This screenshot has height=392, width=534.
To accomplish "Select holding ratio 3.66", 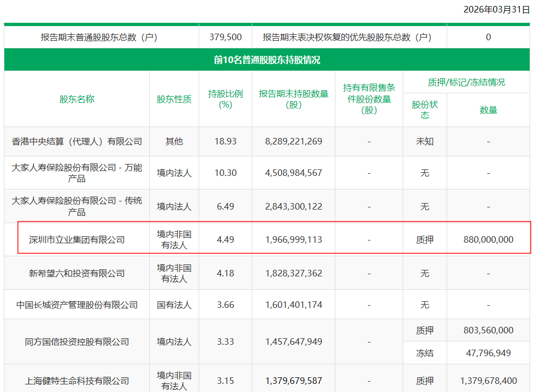I will click(x=225, y=305).
